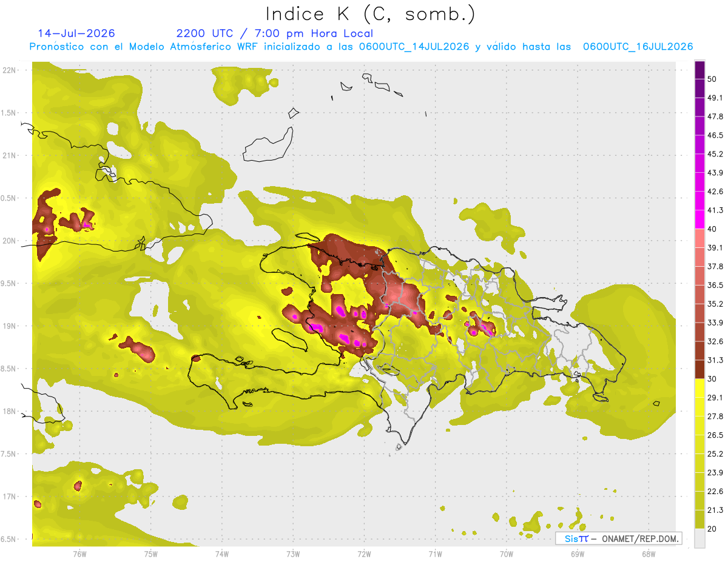Click the 47.8 color scale value
This screenshot has height=562, width=728.
tap(715, 116)
